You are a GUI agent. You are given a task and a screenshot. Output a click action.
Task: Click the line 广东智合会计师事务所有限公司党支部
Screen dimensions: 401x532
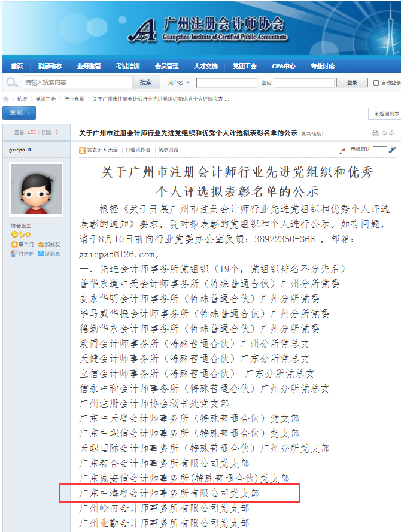[164, 463]
